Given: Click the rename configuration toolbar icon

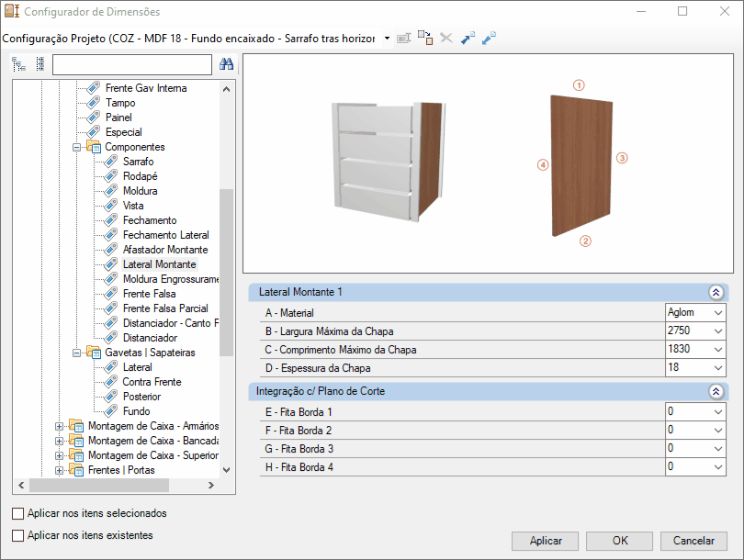Looking at the screenshot, I should (404, 38).
